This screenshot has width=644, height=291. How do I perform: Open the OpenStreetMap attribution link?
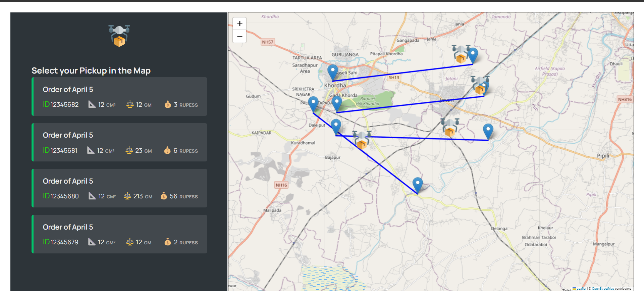pos(603,289)
